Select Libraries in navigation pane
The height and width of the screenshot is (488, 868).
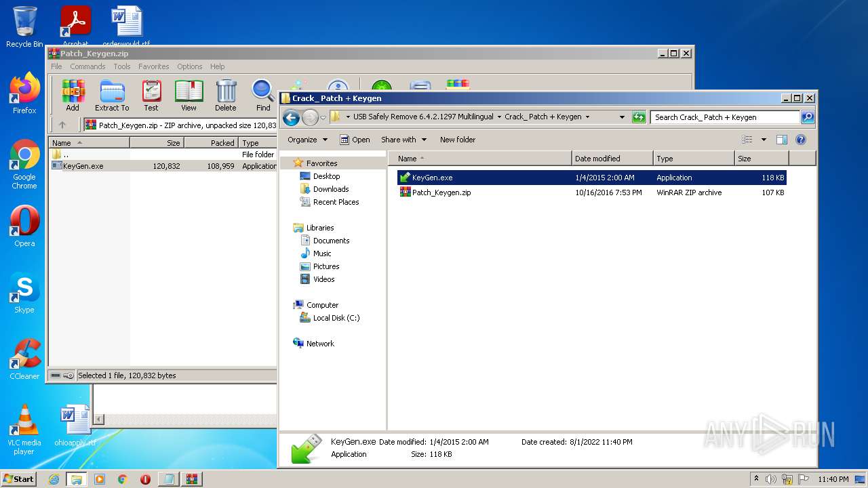(320, 228)
